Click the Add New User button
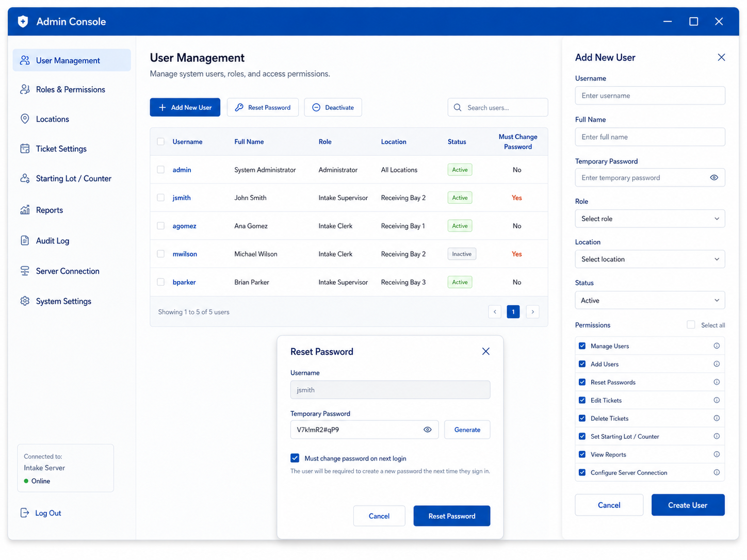747x560 pixels. pyautogui.click(x=185, y=107)
